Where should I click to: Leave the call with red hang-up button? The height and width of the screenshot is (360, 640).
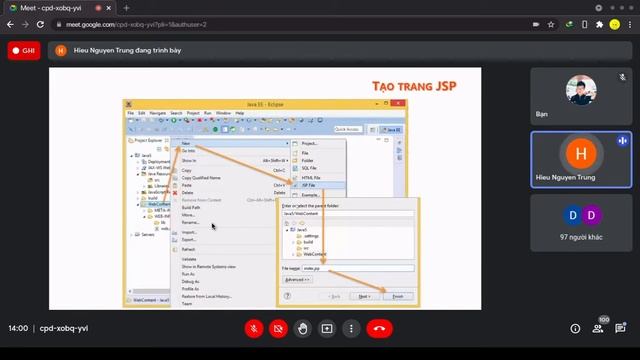[380, 329]
